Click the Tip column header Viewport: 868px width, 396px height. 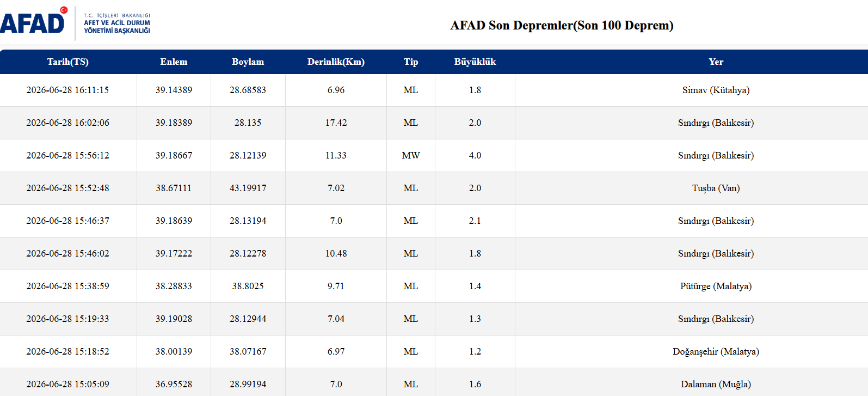(411, 62)
